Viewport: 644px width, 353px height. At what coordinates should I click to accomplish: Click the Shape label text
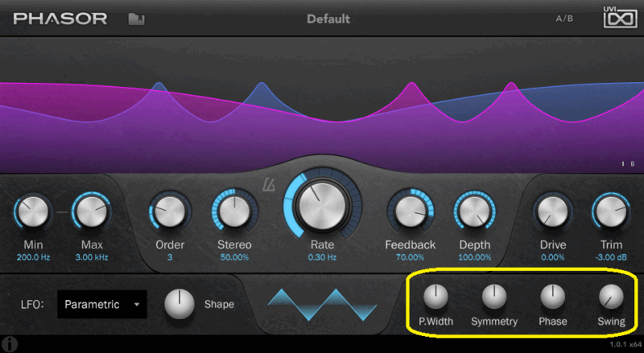coord(219,305)
